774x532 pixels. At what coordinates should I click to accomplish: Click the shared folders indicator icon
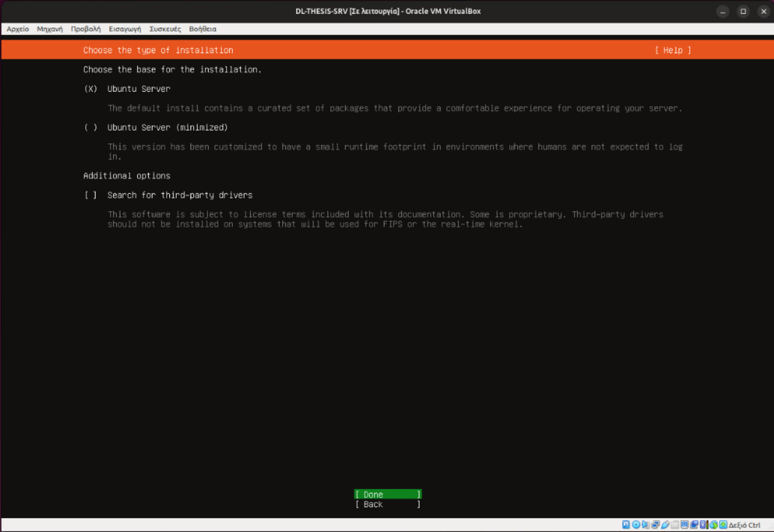(x=675, y=525)
